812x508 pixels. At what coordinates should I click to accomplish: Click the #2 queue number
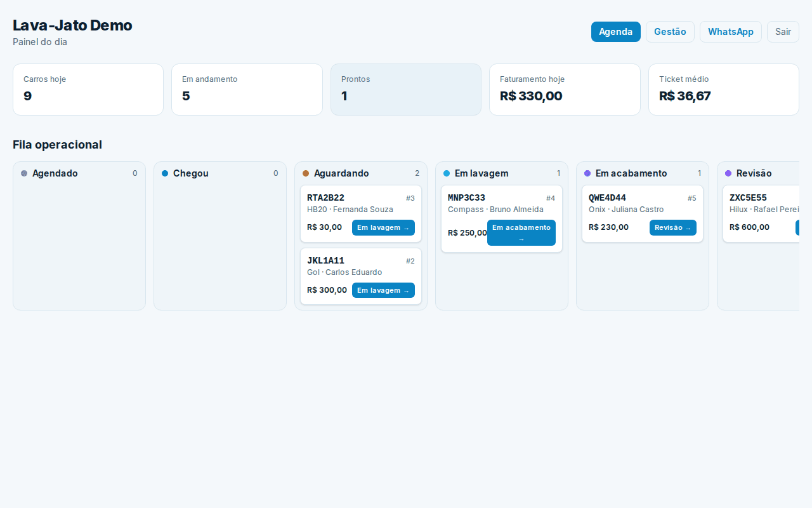[410, 261]
